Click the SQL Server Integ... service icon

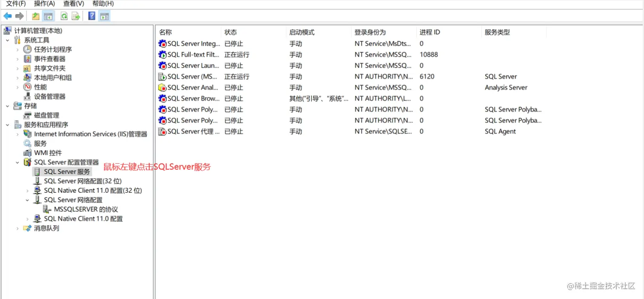tap(162, 44)
